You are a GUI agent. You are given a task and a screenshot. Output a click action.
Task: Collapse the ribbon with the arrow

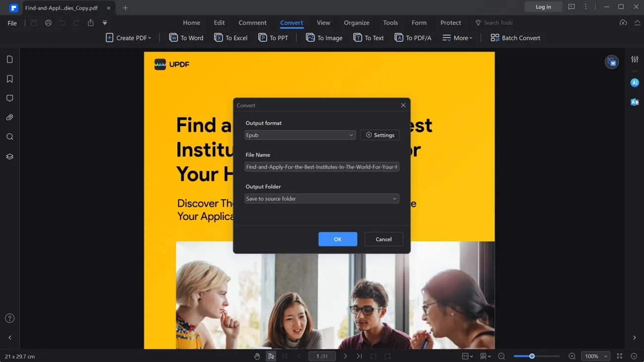[637, 23]
